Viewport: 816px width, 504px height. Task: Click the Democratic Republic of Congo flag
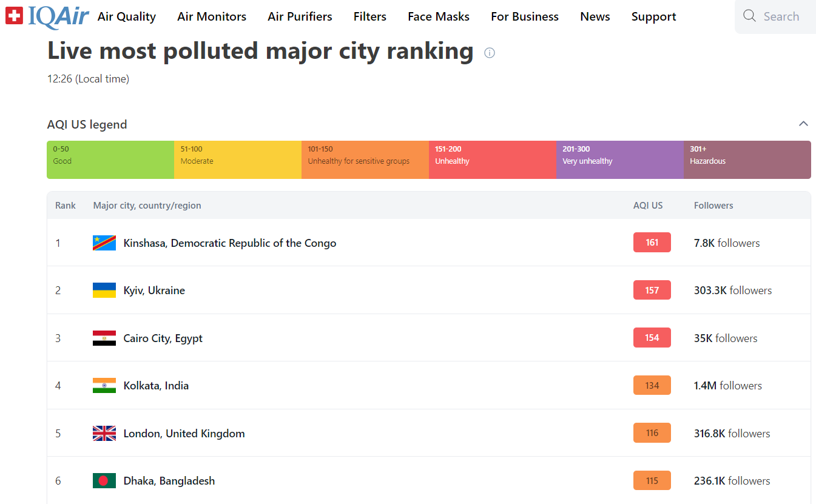coord(104,243)
